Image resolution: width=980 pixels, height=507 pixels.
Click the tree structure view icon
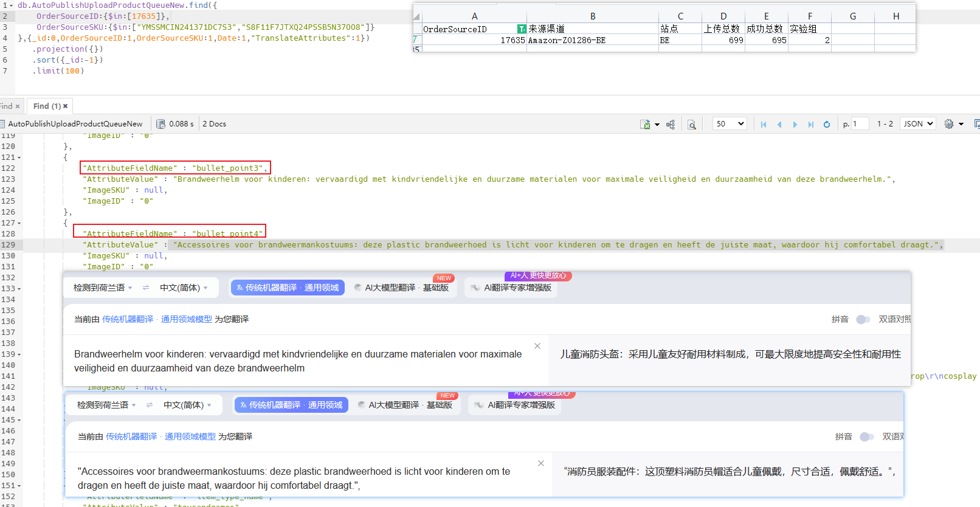(x=671, y=124)
